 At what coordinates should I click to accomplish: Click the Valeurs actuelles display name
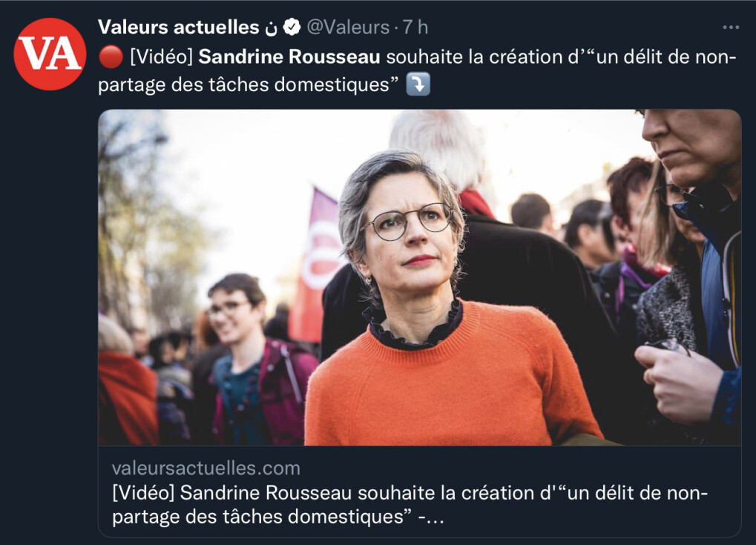[178, 27]
